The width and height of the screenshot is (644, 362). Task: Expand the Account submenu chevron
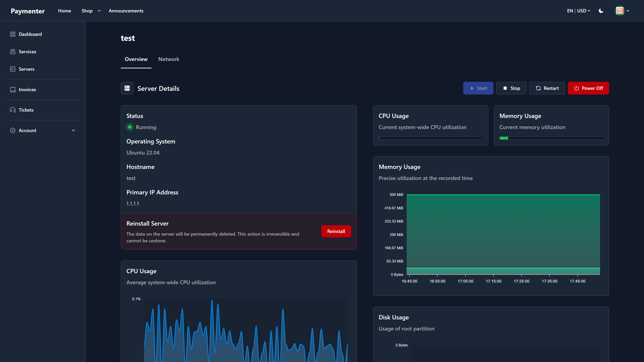(73, 130)
